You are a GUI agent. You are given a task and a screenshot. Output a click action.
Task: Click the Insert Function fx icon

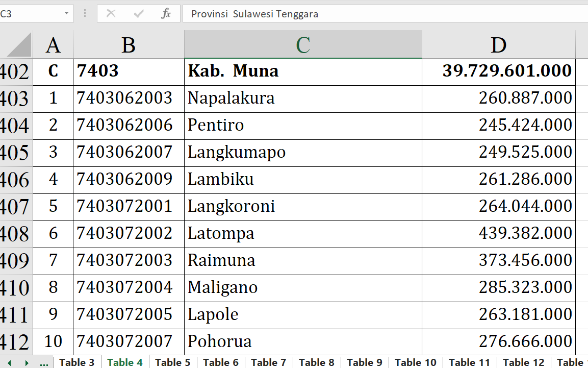click(166, 14)
